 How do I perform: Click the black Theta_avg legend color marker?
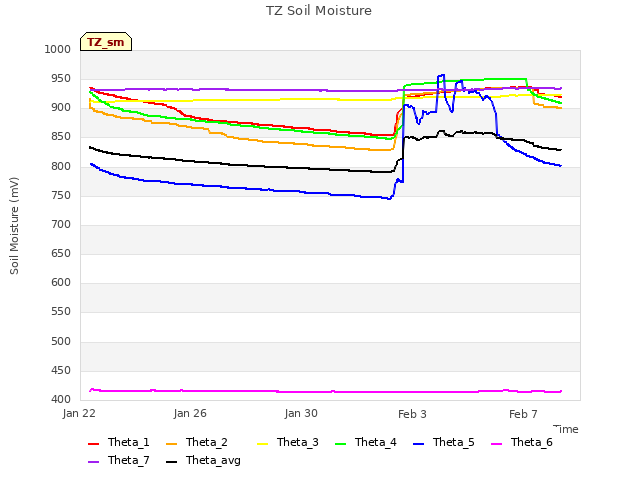[x=171, y=462]
